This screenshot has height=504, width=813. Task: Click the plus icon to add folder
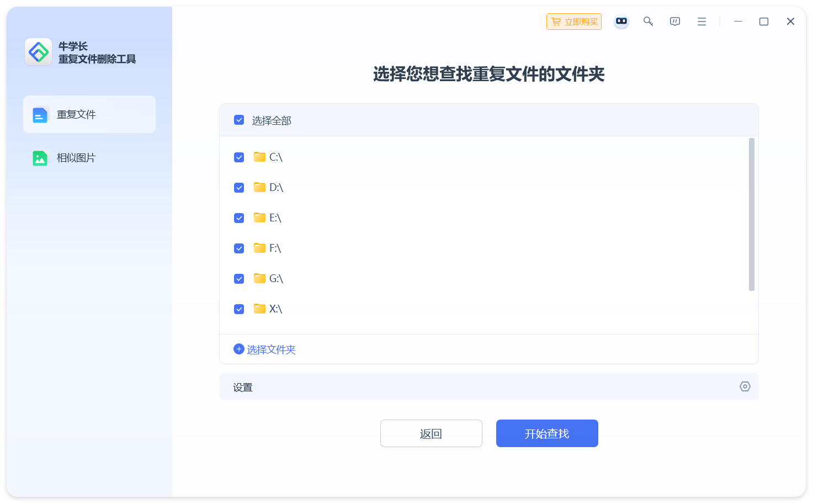coord(239,349)
